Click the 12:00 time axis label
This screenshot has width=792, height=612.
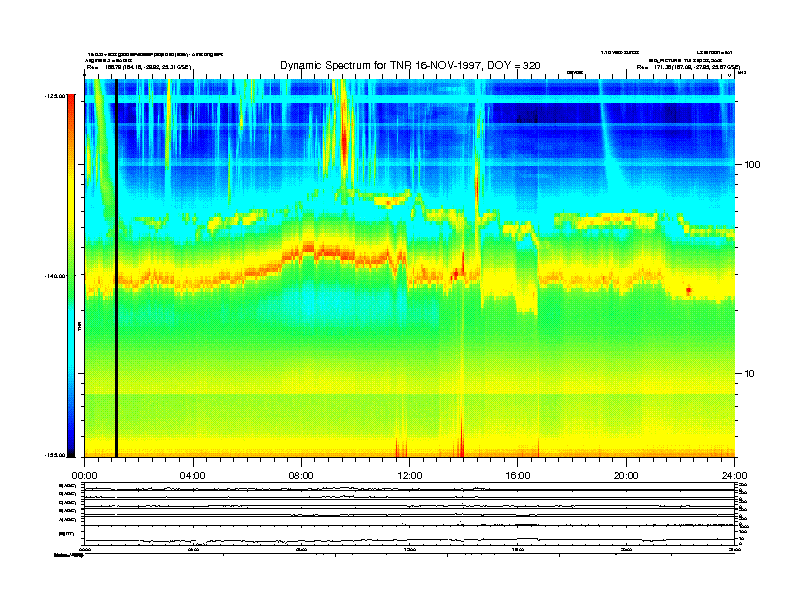pyautogui.click(x=410, y=476)
